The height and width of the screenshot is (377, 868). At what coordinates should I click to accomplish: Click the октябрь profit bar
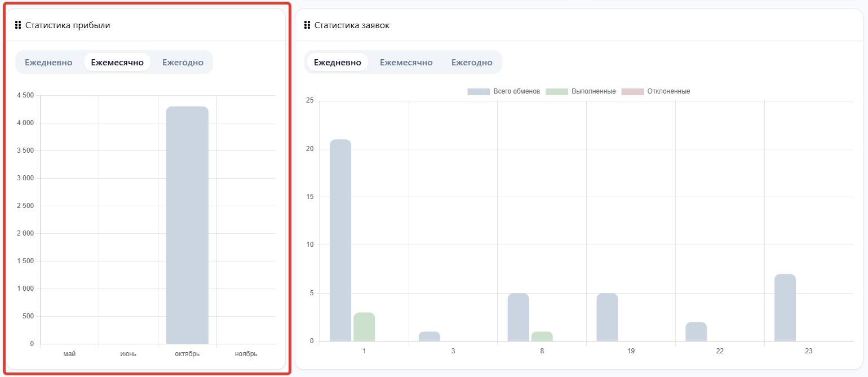point(187,225)
